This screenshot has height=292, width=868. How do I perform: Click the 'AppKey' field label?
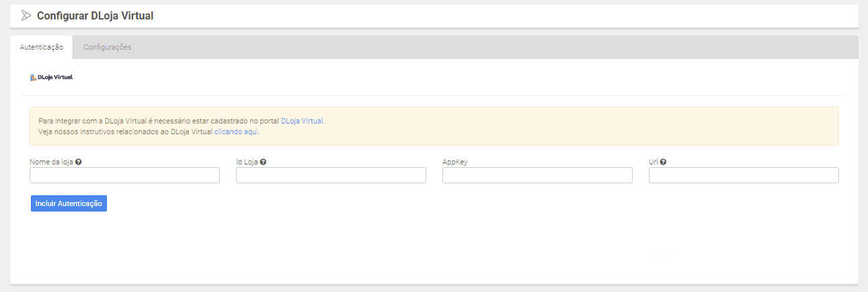point(454,162)
